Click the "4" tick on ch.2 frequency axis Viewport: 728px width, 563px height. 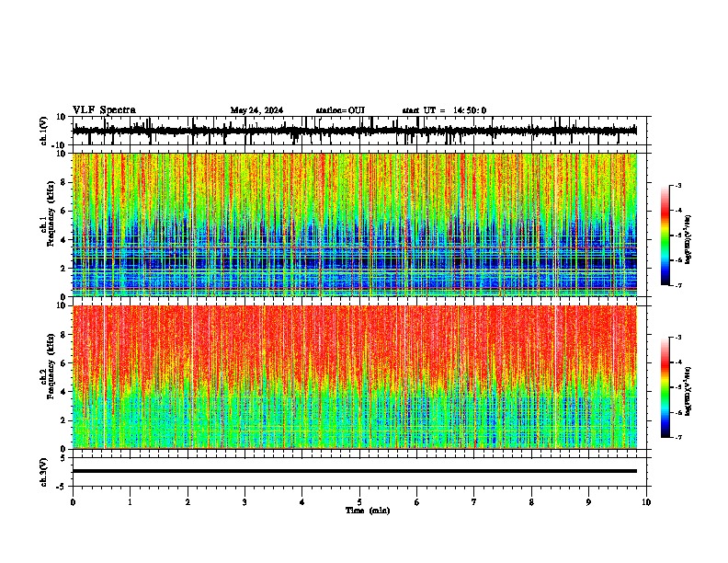point(64,392)
